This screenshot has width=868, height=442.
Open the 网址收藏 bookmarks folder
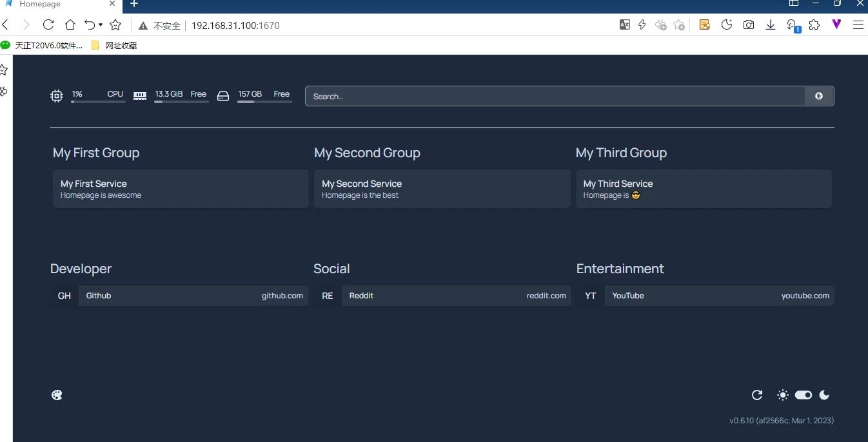click(x=114, y=45)
